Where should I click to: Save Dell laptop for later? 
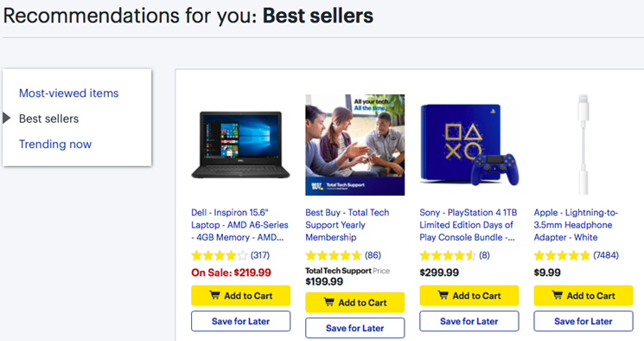coord(240,321)
